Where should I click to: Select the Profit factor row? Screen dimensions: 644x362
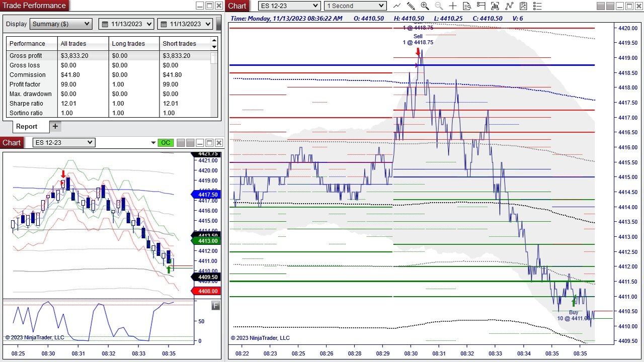109,84
